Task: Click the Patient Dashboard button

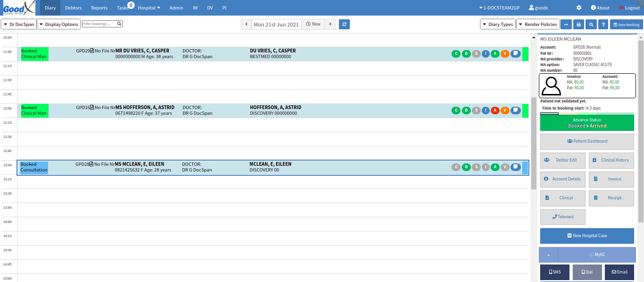Action: tap(587, 141)
